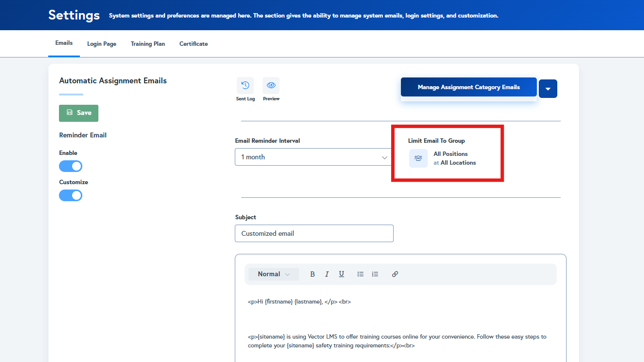Screen dimensions: 644x362
Task: Insert a hyperlink with link icon
Action: [x=395, y=274]
